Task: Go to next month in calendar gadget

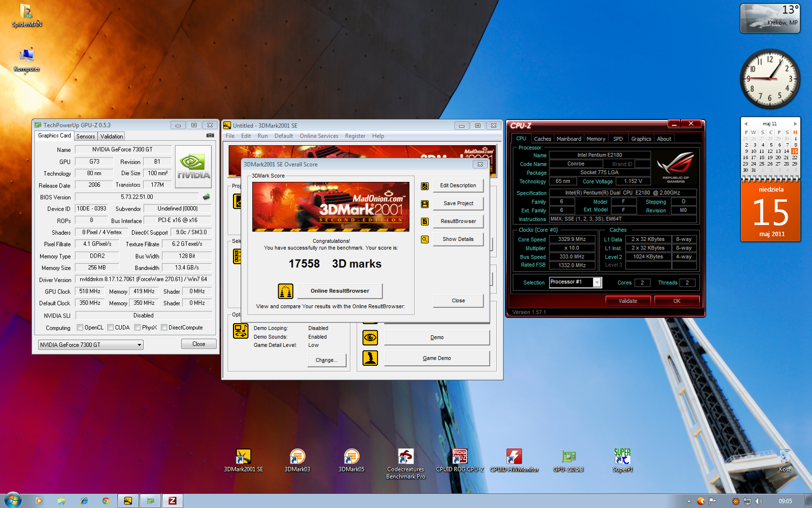Action: pos(795,123)
